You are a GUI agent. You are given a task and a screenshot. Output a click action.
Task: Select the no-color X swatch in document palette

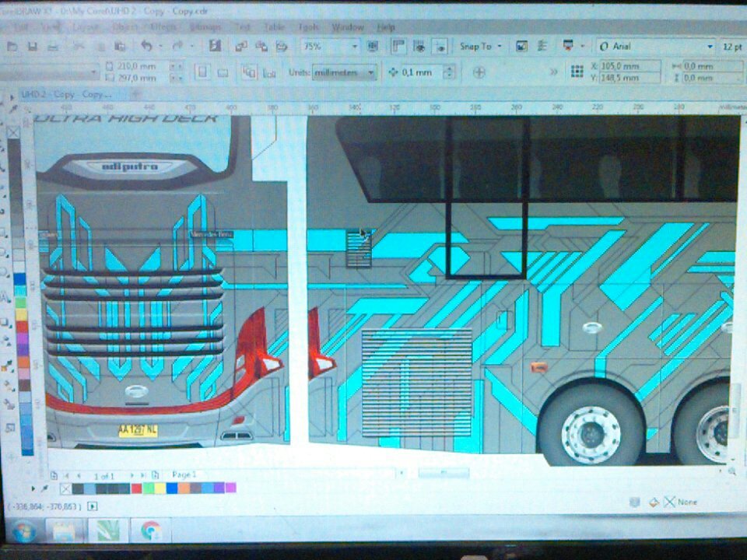65,488
